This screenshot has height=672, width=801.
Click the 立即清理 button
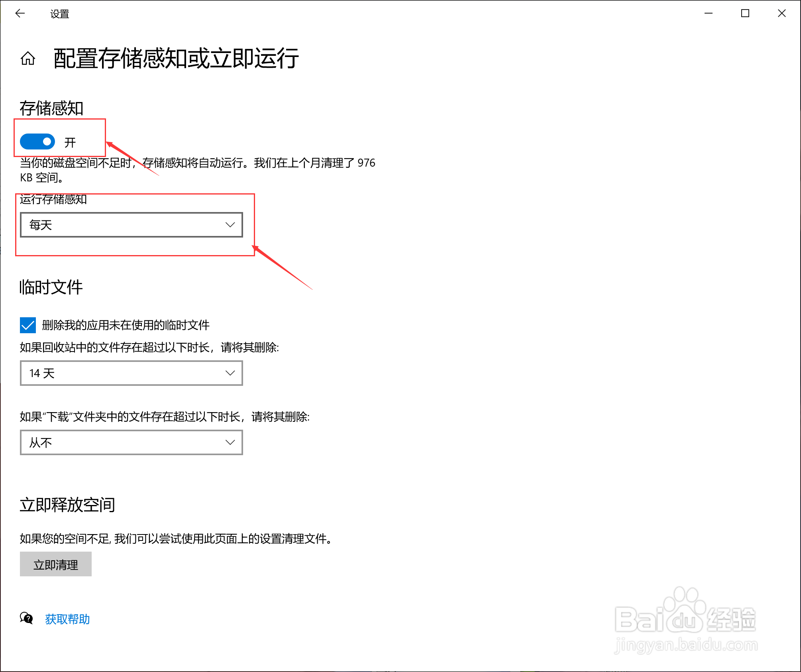pyautogui.click(x=56, y=564)
